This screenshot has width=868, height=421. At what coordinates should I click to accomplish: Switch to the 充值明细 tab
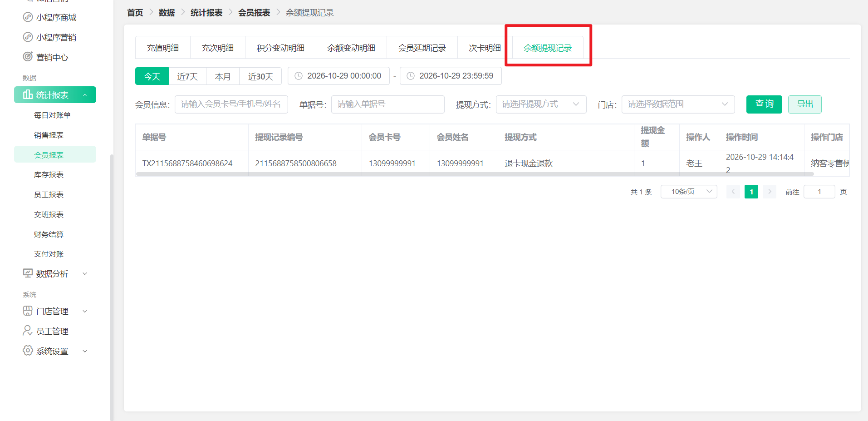[163, 48]
